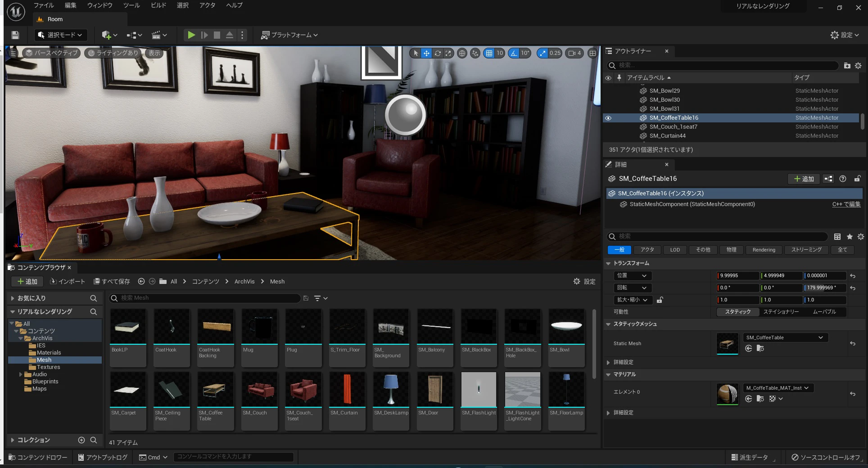Select the translate gizmo tool in viewport
Screen dimensions: 868x468
(x=426, y=53)
